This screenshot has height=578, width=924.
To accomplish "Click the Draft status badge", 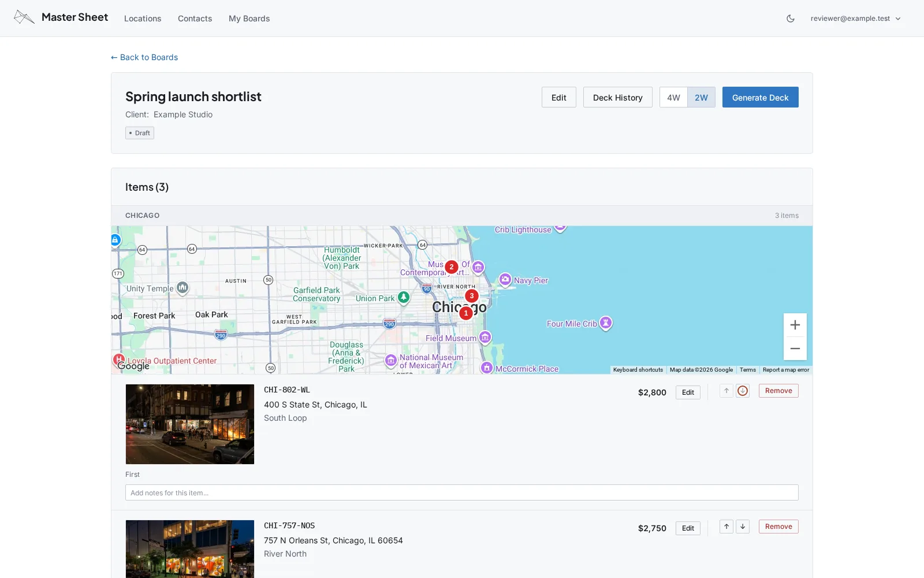I will point(140,133).
